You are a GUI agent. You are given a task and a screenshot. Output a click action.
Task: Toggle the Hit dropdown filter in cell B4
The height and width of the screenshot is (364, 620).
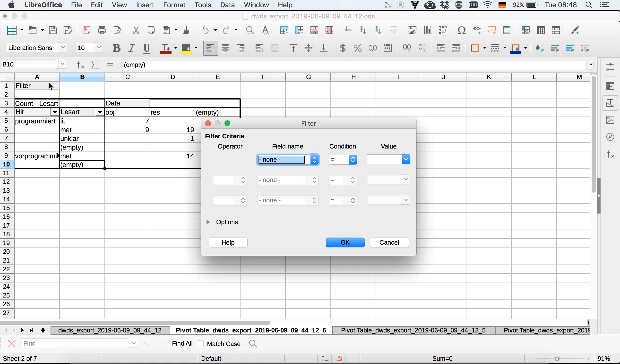point(55,112)
